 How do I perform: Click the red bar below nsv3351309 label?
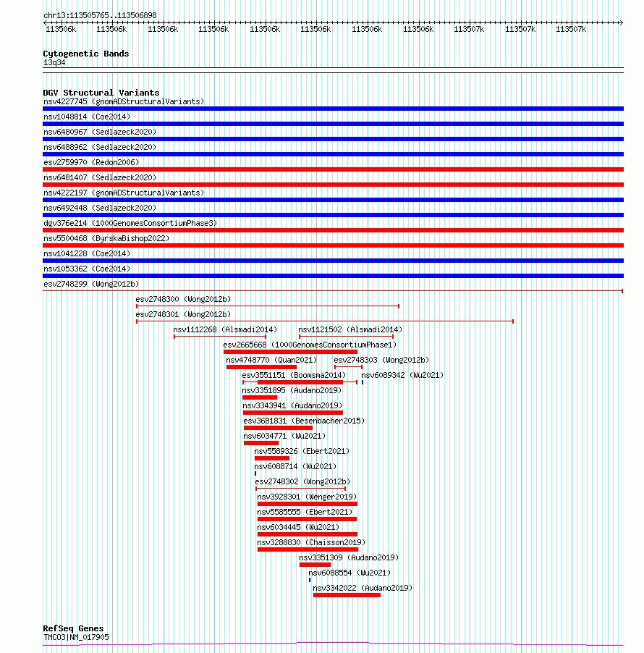(315, 565)
